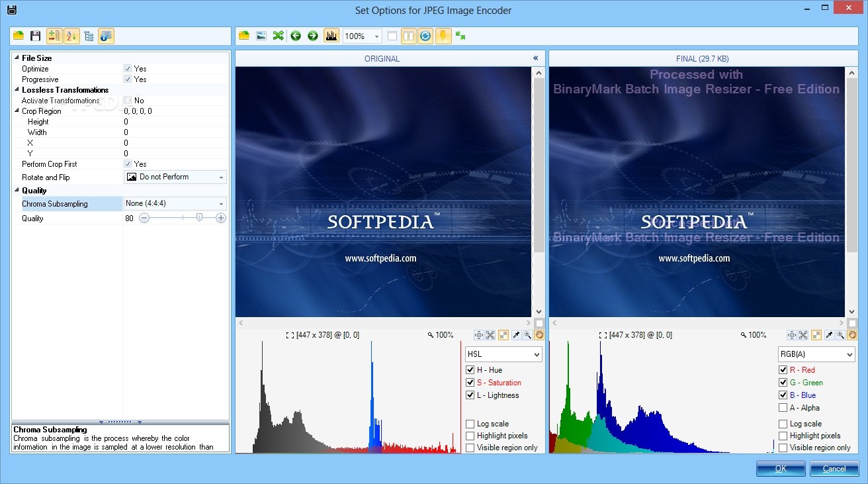Enable Log scale for HSL histogram
Viewport: 868px width, 484px height.
[470, 424]
